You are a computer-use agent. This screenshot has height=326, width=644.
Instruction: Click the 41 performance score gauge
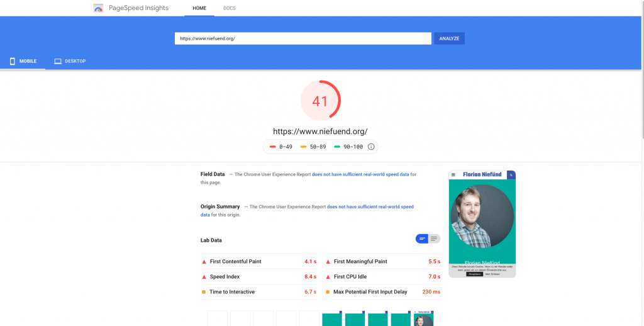(x=320, y=101)
